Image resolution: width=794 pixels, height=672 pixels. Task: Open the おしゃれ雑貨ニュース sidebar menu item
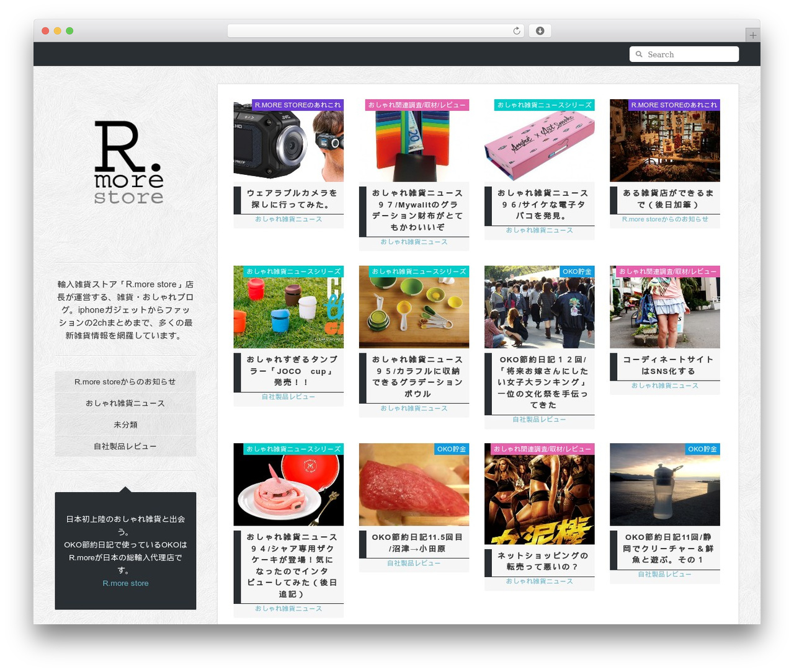125,404
